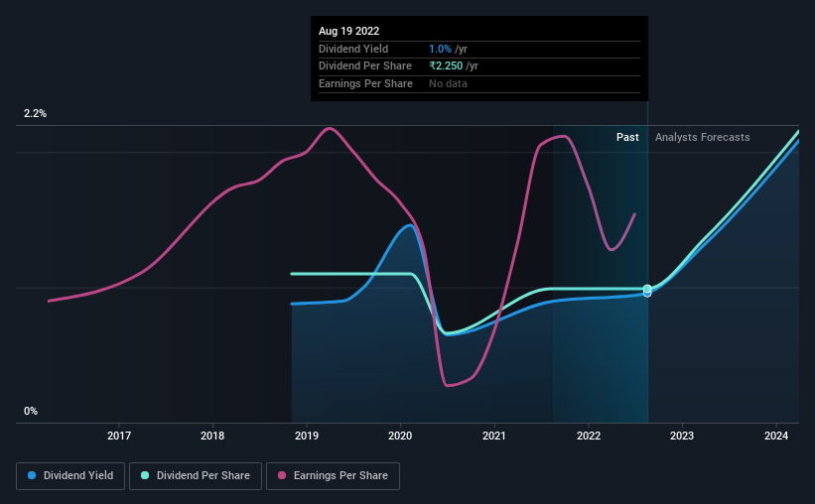815x504 pixels.
Task: Click the 2021 x-axis label
Action: click(494, 436)
